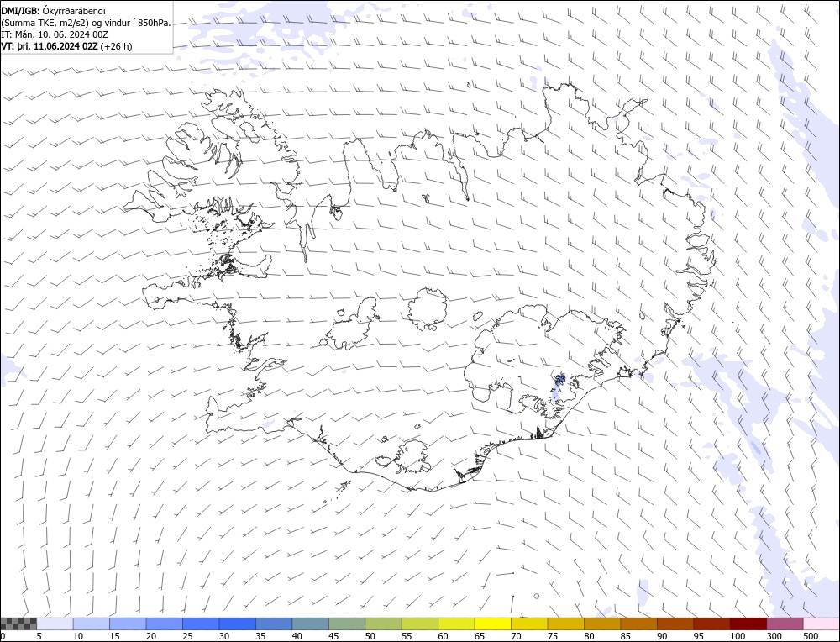Image resolution: width=840 pixels, height=642 pixels.
Task: Select the dark maroon swatch between 100 and 300
Action: coord(748,624)
